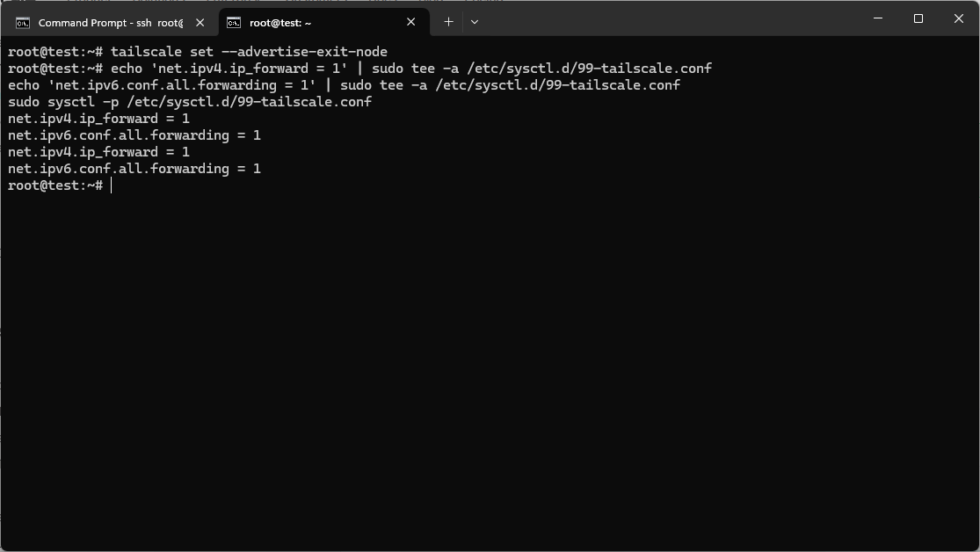Minimize the terminal window
Screen dimensions: 980x552
coord(878,18)
